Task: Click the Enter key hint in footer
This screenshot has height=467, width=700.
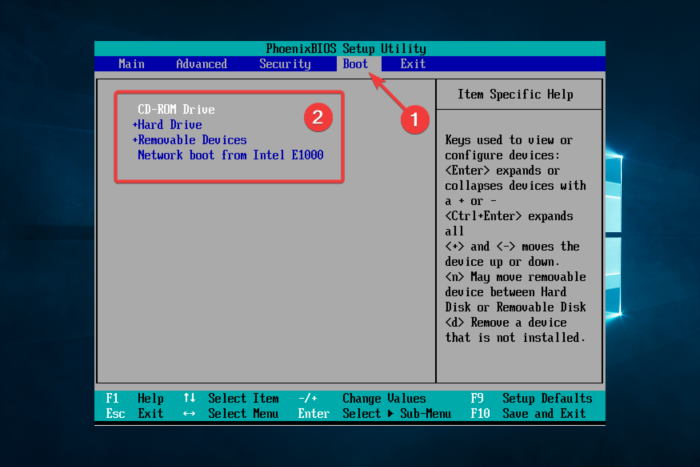Action: pyautogui.click(x=313, y=413)
